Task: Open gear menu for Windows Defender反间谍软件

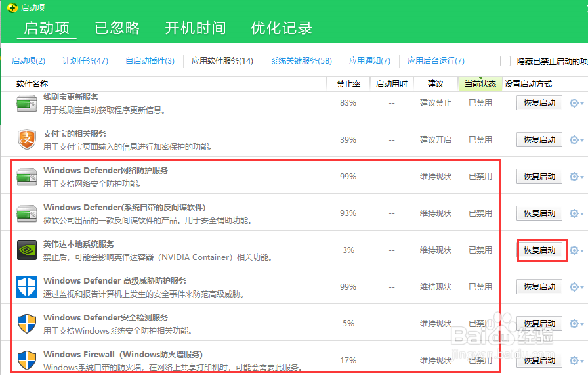Action: pos(576,213)
